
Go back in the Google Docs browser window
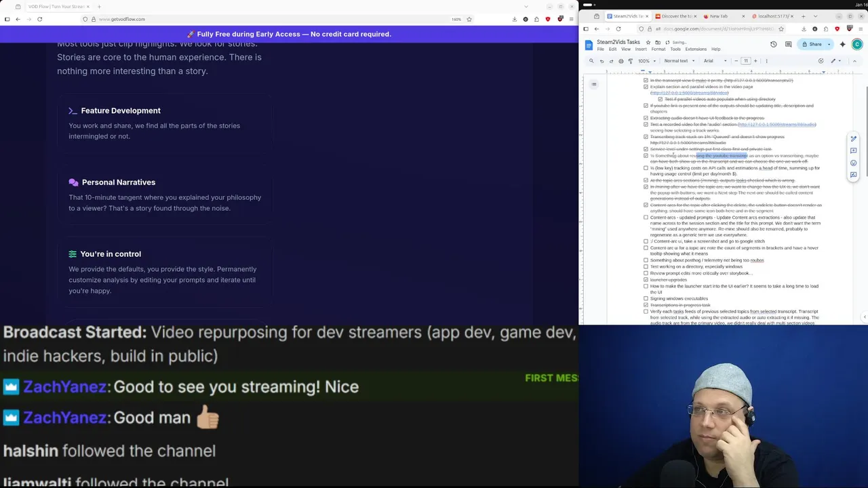click(596, 28)
